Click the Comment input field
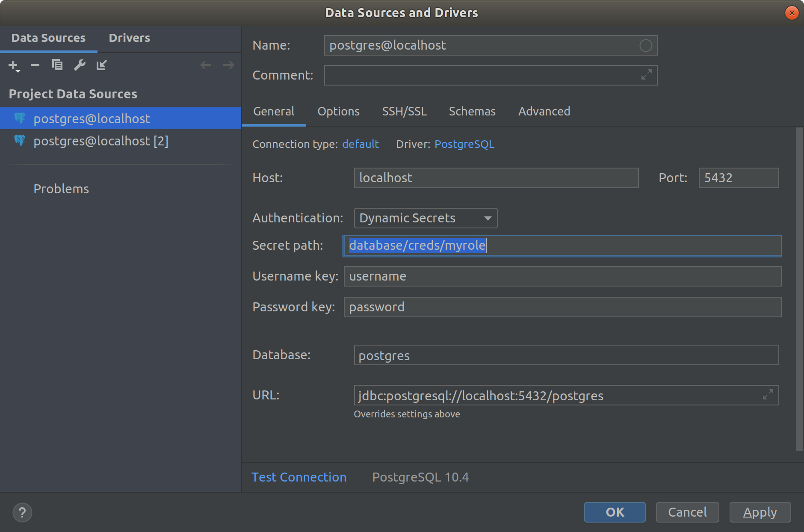This screenshot has height=532, width=804. (491, 75)
